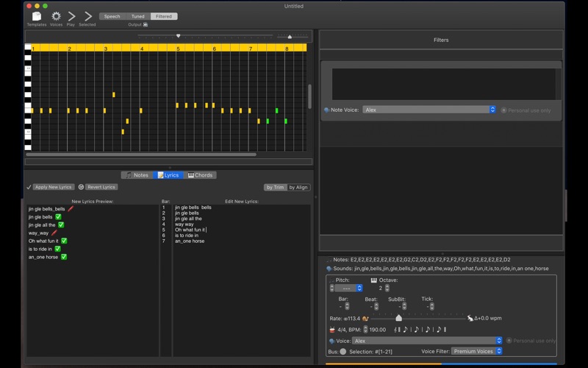This screenshot has width=588, height=368.
Task: Click the Bar position stepper
Action: pyautogui.click(x=347, y=306)
